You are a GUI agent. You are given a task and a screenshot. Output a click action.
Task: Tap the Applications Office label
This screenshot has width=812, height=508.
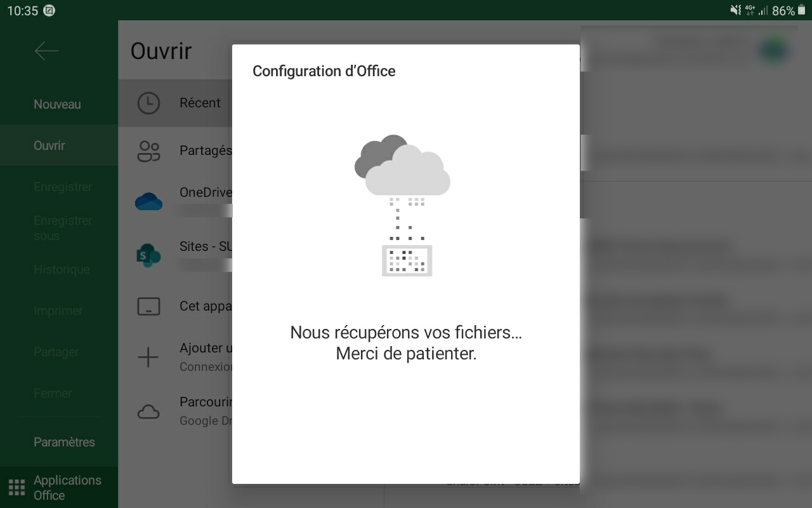67,488
